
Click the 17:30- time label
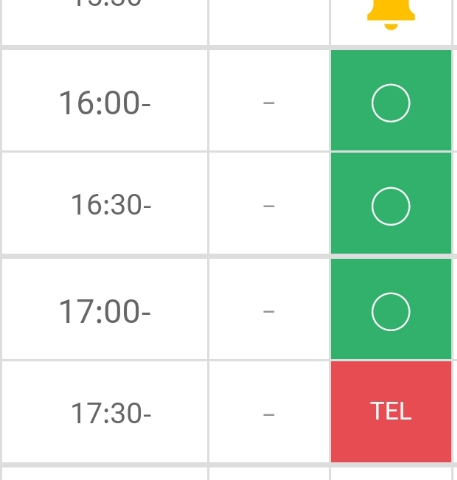[111, 413]
